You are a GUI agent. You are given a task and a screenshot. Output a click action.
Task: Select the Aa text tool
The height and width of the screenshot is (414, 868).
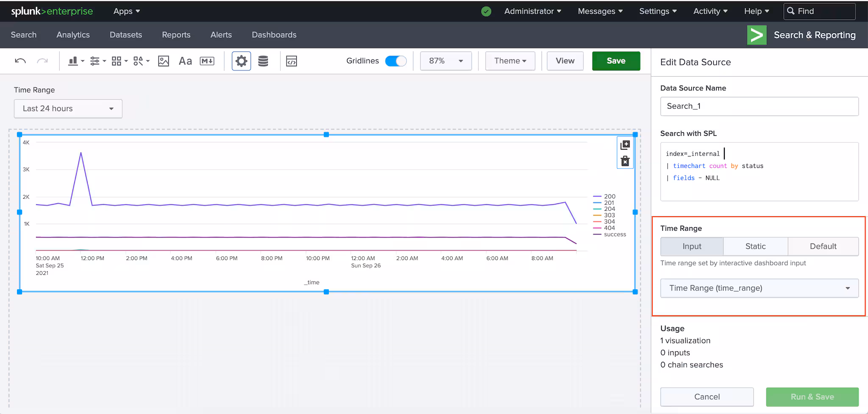click(x=185, y=61)
